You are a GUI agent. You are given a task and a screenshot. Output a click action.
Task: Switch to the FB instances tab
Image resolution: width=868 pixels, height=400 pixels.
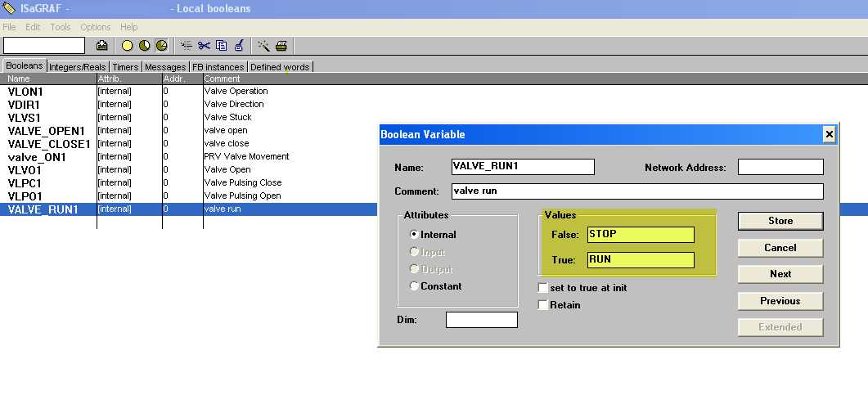tap(218, 67)
